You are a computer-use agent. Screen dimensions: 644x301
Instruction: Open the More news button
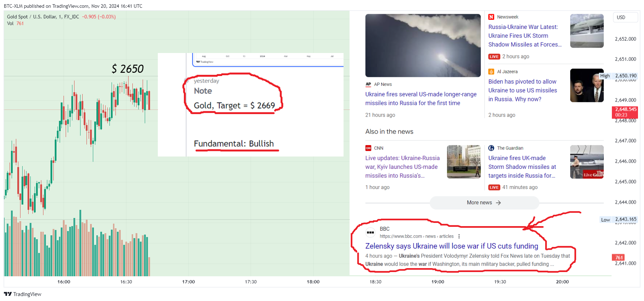(484, 203)
